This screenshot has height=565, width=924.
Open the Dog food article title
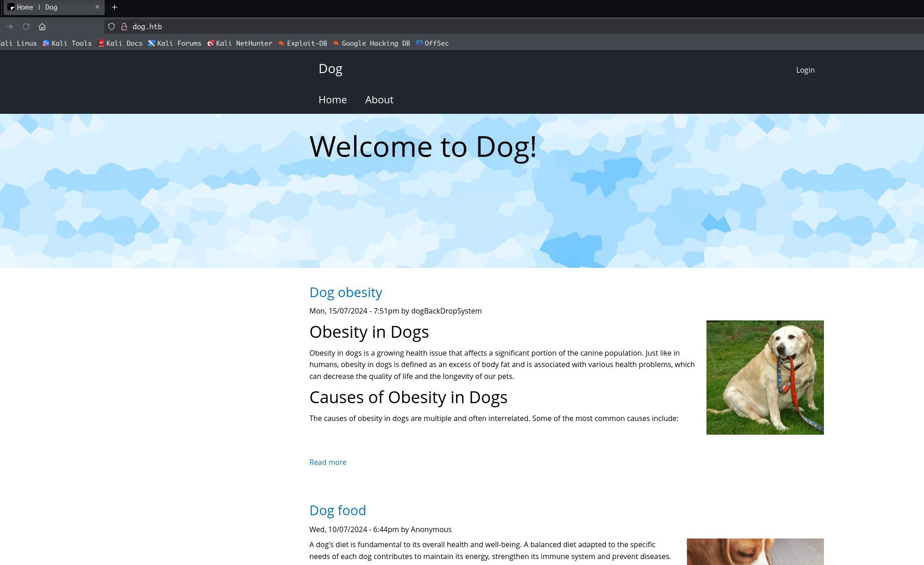click(338, 511)
